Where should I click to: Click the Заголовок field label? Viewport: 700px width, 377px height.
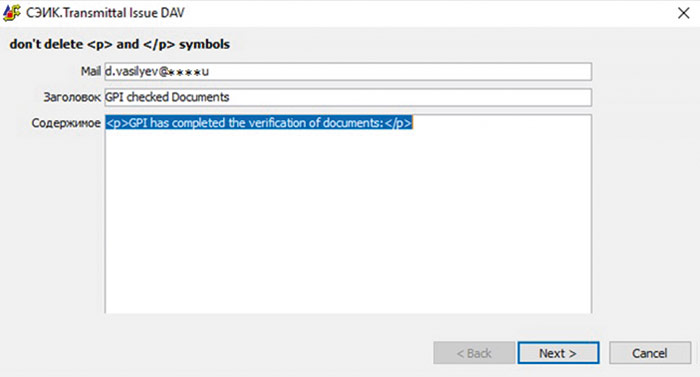72,97
